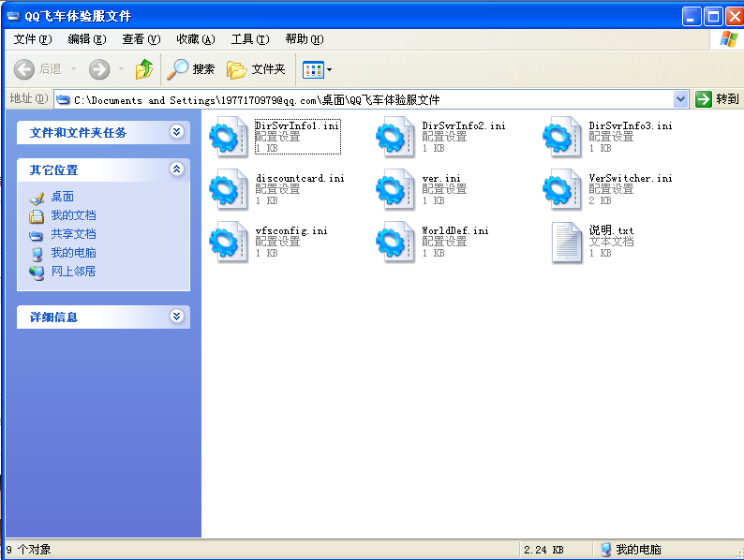Click the title bar folder icon
This screenshot has height=560, width=744.
[13, 16]
